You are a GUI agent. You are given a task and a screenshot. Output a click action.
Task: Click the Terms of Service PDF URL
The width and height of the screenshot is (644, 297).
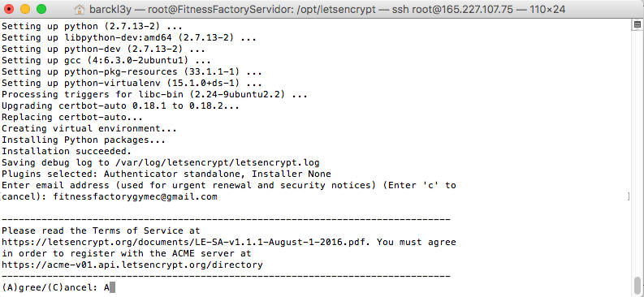186,242
